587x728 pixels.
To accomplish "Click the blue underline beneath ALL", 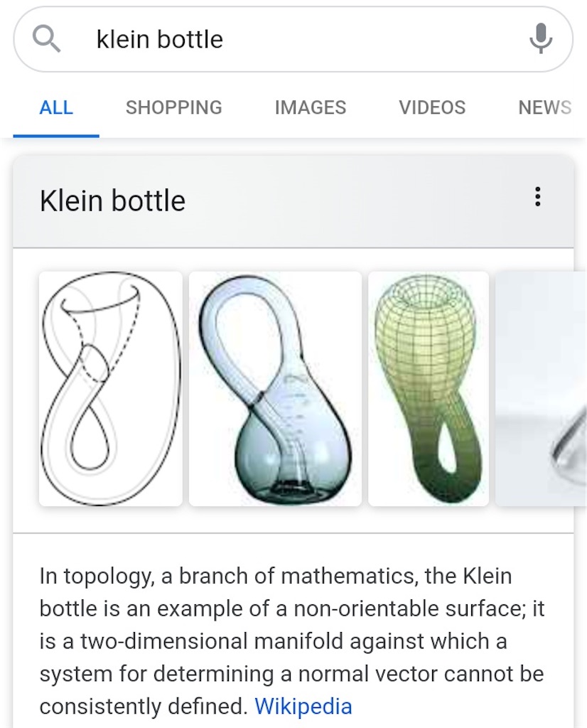I will [56, 136].
